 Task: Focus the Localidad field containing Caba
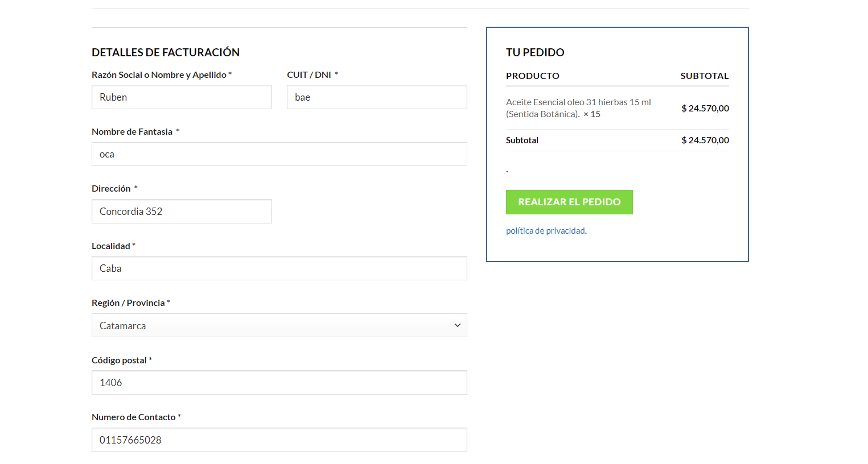tap(279, 268)
